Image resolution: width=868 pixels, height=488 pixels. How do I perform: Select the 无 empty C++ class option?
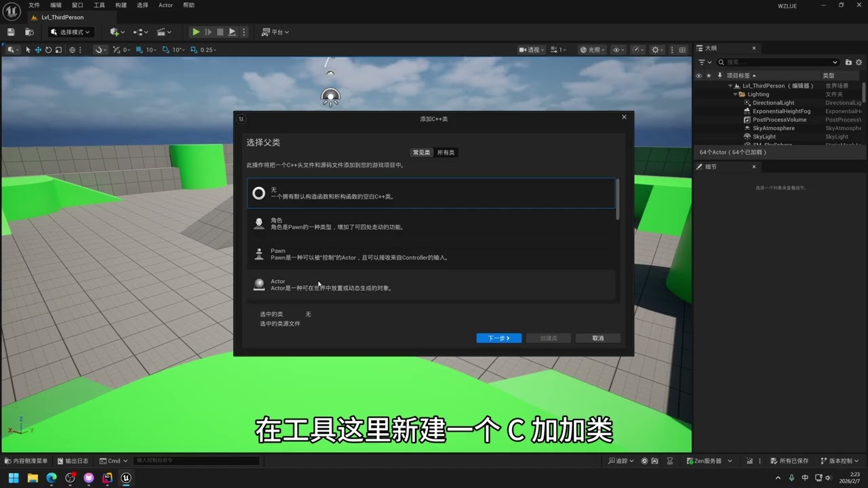coord(431,193)
